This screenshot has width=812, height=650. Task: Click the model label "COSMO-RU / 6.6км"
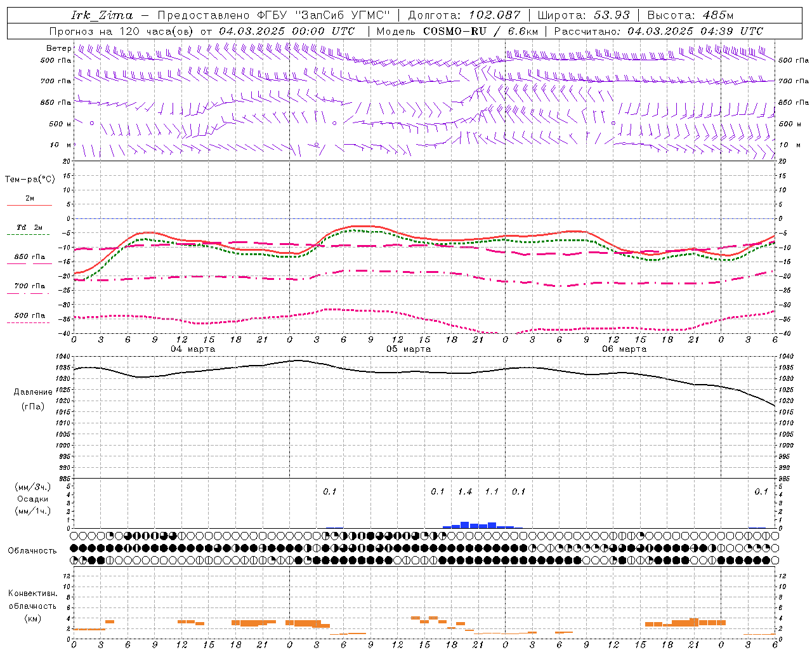480,31
